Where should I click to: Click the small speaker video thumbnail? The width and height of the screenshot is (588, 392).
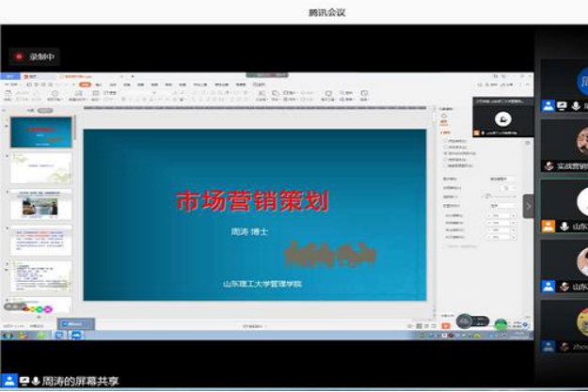[x=502, y=118]
